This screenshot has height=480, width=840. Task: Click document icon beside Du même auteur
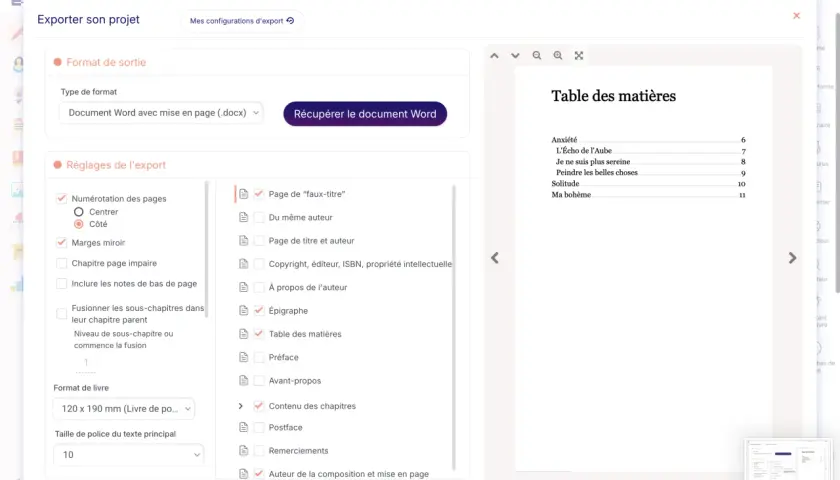click(x=244, y=217)
